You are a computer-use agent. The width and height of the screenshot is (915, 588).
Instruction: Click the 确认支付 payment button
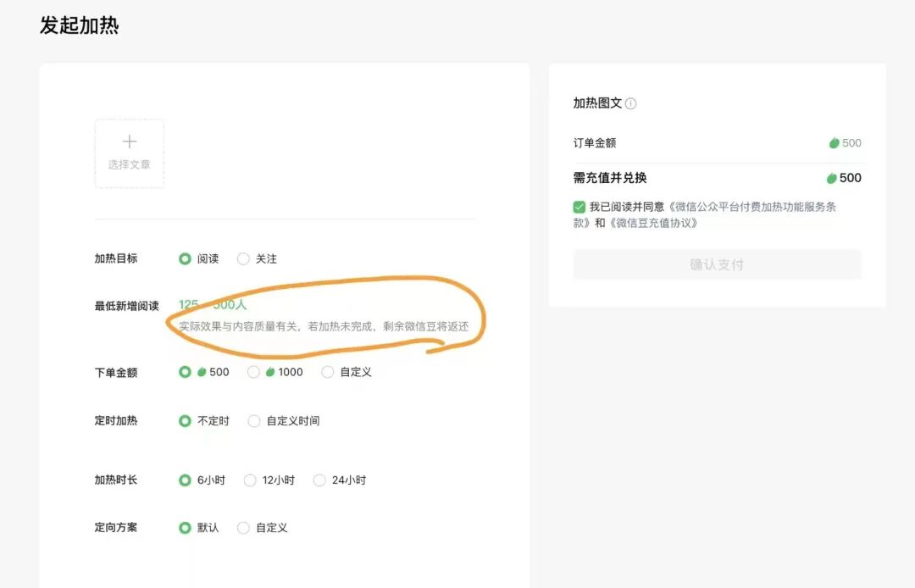718,264
